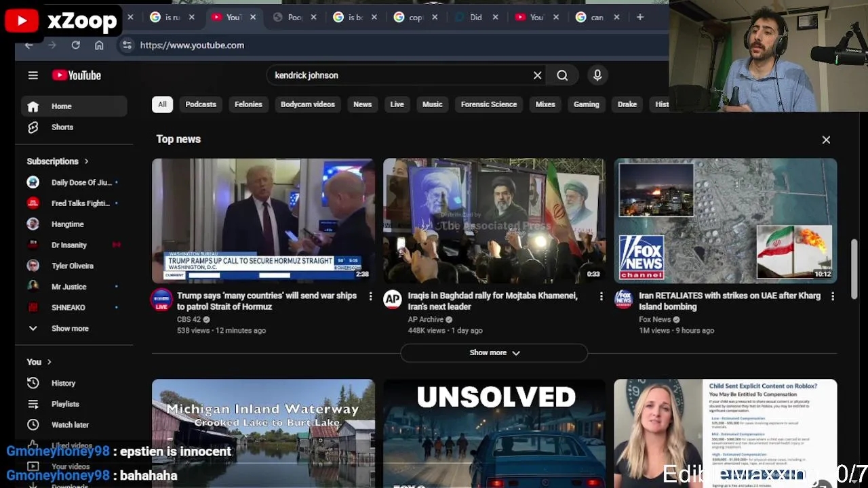Close the 'Poo' browser tab
This screenshot has height=488, width=868.
313,17
